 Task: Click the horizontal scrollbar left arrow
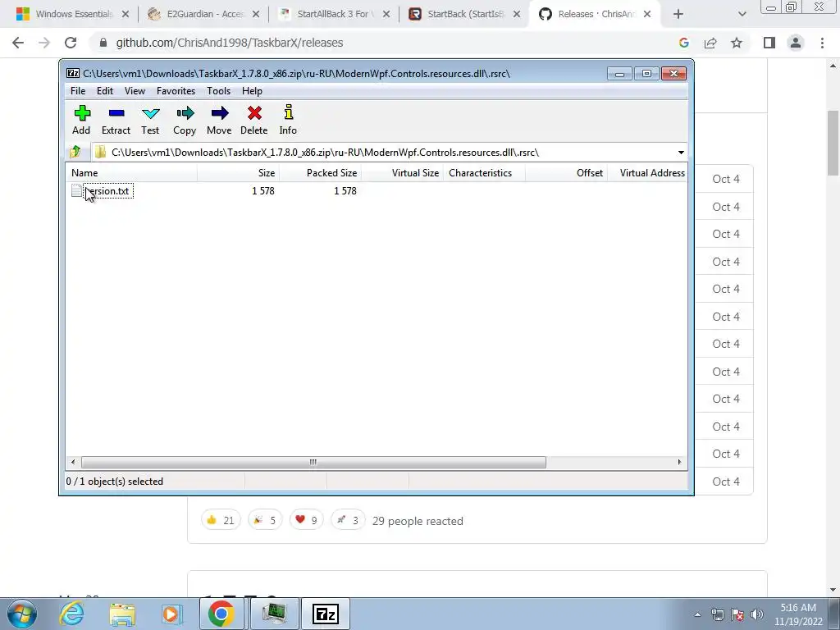pyautogui.click(x=73, y=462)
